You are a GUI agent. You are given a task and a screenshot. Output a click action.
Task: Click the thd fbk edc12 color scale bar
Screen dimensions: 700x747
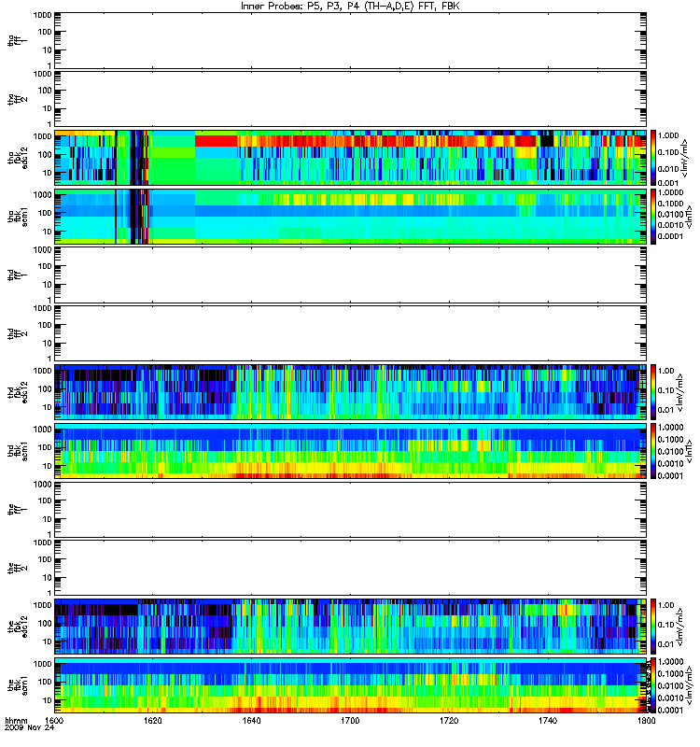tap(653, 392)
